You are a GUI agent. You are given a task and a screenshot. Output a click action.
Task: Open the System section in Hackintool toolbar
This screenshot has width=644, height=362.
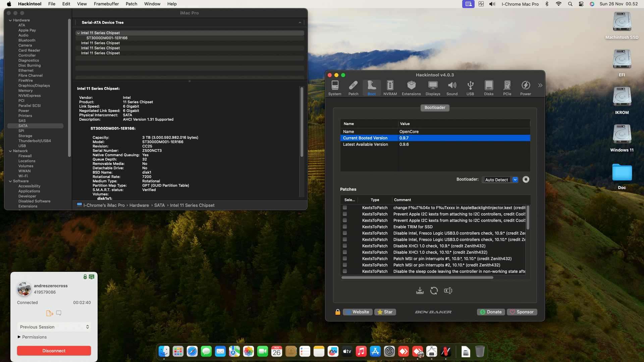[335, 88]
